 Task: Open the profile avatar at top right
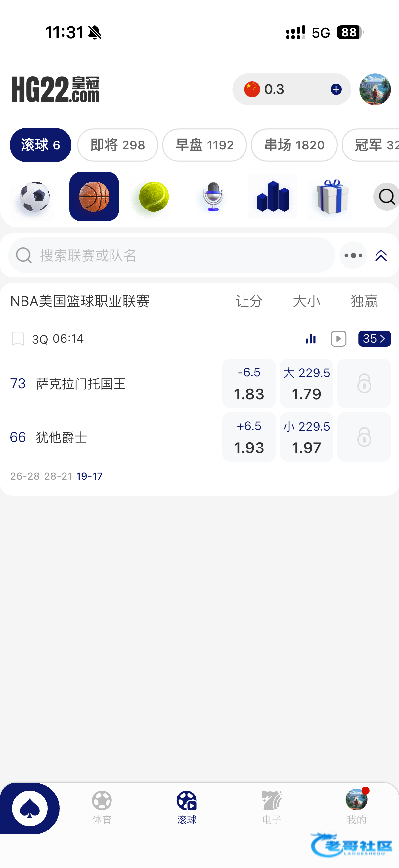pos(375,89)
